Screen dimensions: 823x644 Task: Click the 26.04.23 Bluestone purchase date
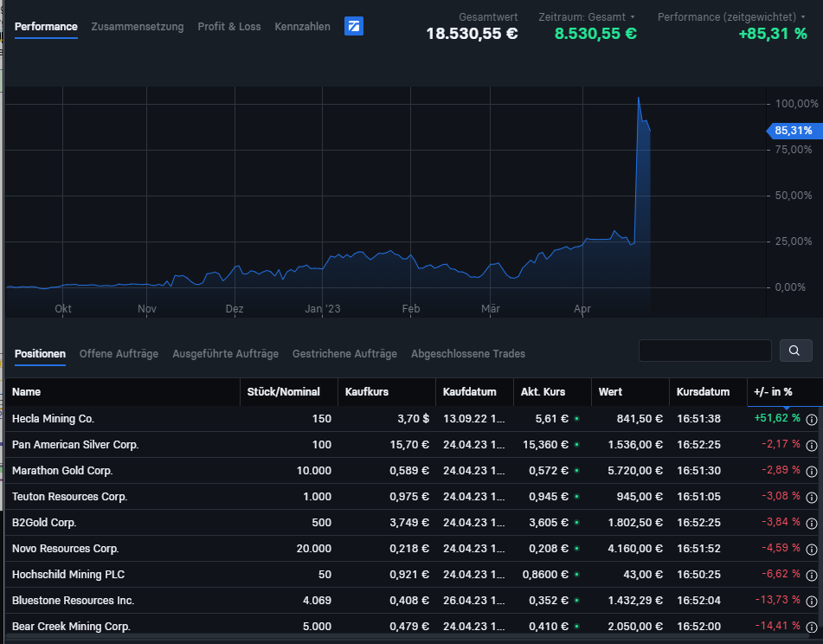click(x=474, y=601)
